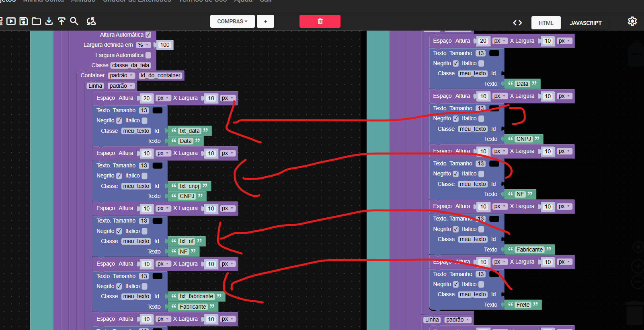Click the icon right of the search magnifier
644x330 pixels.
[x=91, y=21]
